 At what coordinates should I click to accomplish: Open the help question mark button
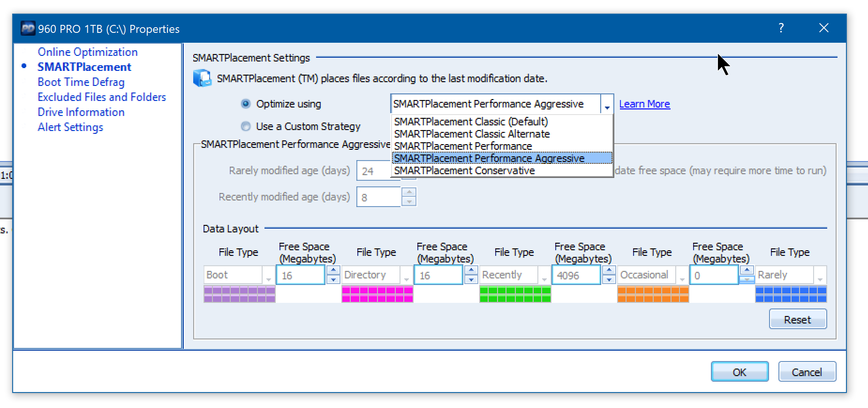point(781,28)
